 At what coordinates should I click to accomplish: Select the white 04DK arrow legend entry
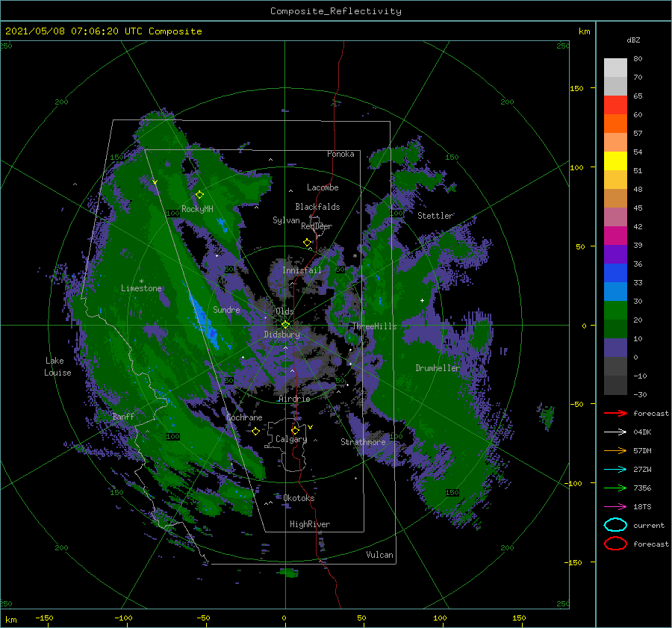(x=615, y=432)
